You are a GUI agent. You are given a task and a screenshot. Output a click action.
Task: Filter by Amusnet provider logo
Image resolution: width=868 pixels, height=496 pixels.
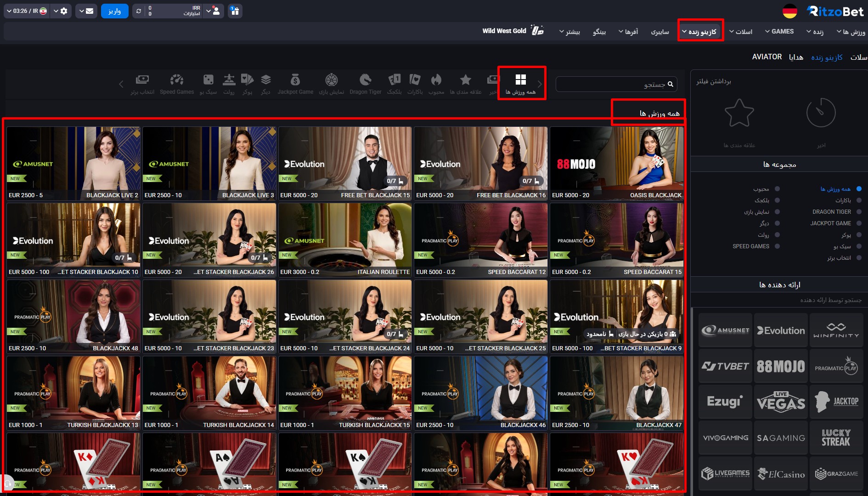[725, 330]
